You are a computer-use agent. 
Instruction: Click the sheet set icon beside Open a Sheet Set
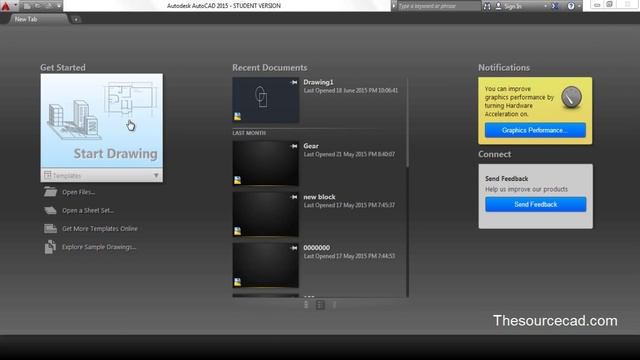(x=50, y=210)
